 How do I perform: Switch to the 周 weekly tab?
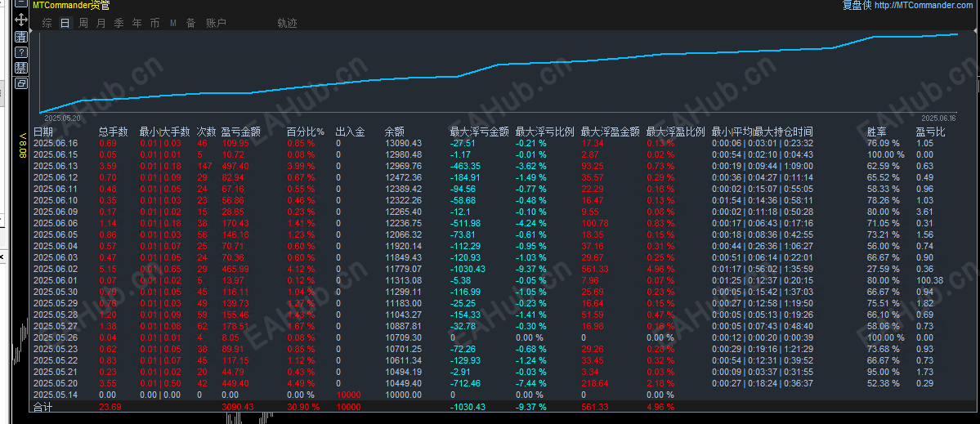point(83,23)
